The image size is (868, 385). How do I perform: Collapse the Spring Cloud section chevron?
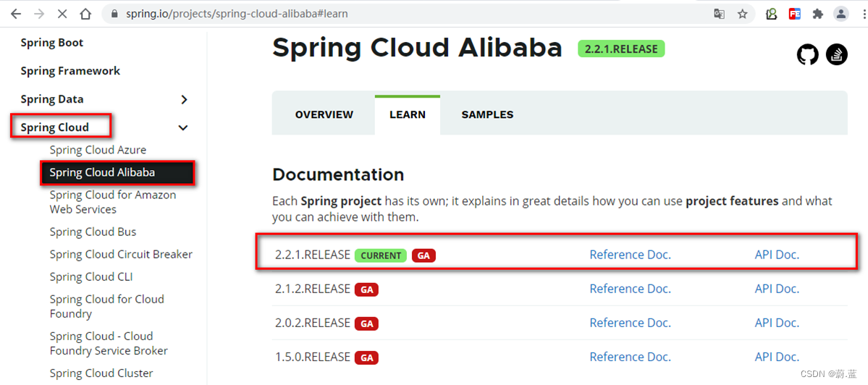pyautogui.click(x=183, y=128)
